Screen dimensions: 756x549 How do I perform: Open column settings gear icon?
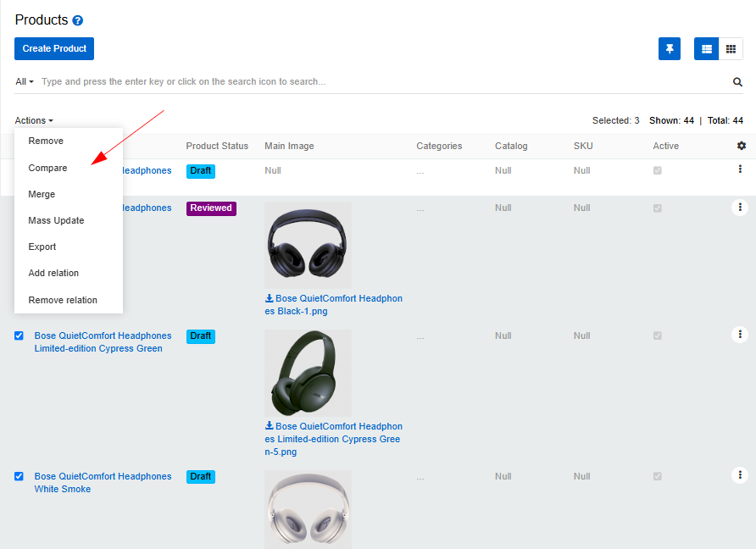pyautogui.click(x=742, y=146)
